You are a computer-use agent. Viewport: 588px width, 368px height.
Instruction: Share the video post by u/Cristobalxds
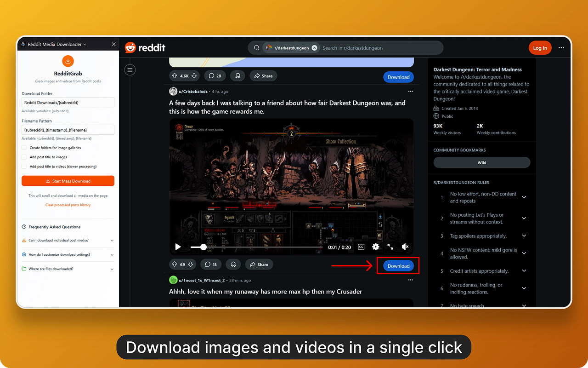[x=259, y=264]
